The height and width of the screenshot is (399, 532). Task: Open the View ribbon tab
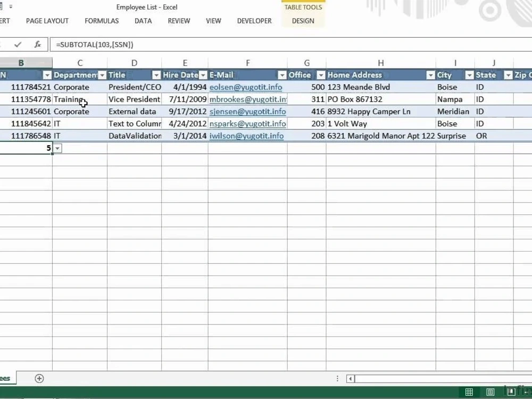[213, 21]
